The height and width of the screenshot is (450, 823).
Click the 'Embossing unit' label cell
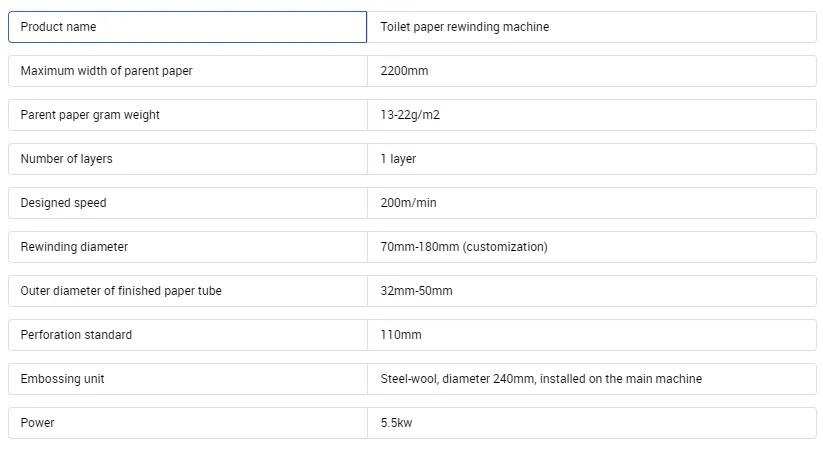tap(187, 379)
